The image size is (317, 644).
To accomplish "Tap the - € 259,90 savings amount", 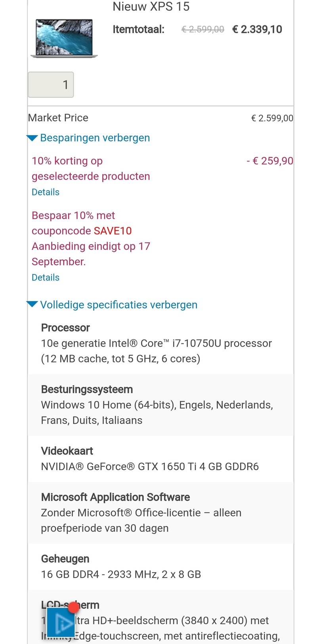I will [x=270, y=161].
